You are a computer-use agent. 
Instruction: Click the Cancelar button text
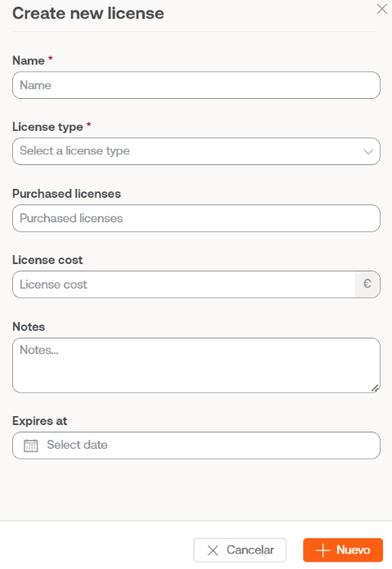point(250,550)
